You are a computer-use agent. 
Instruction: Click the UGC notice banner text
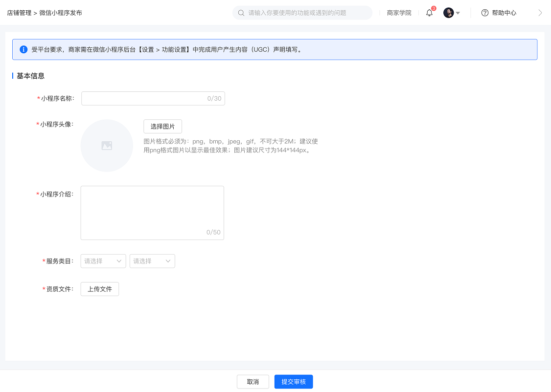[x=167, y=49]
